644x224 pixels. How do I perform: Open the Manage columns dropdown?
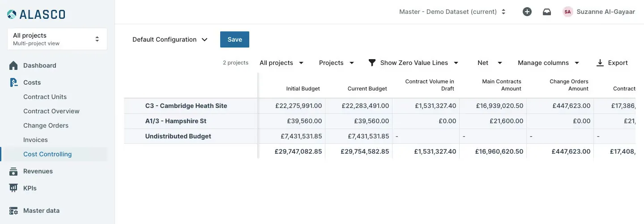549,63
